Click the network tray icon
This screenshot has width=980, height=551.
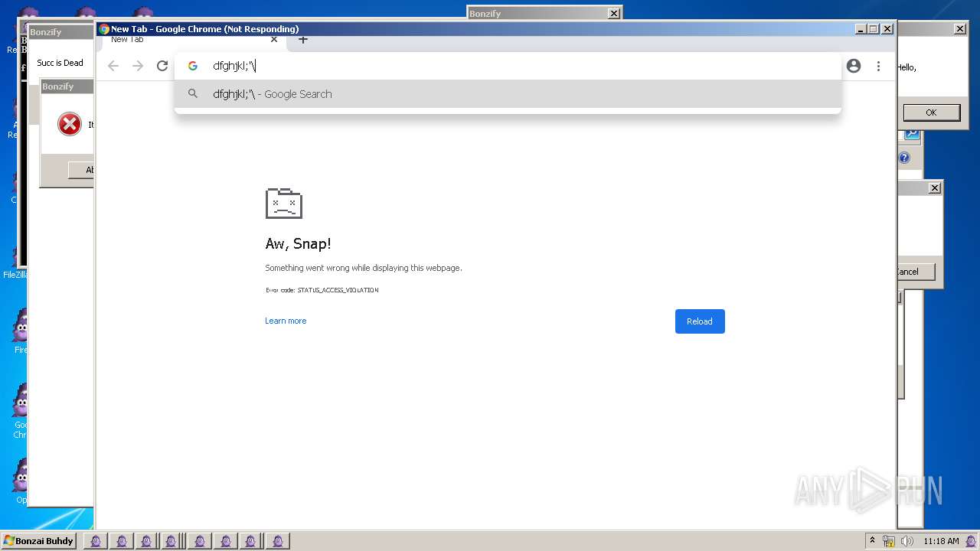coord(889,541)
